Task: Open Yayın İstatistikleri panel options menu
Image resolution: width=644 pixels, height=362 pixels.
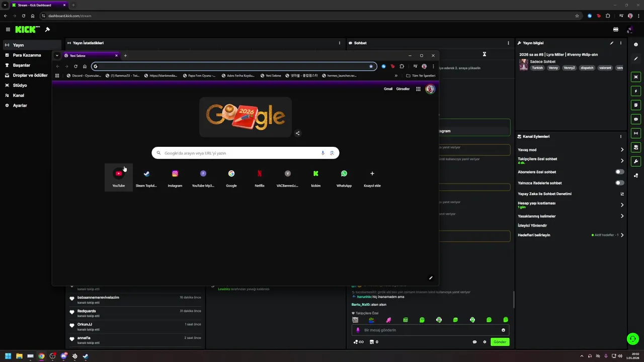Action: pos(340,43)
